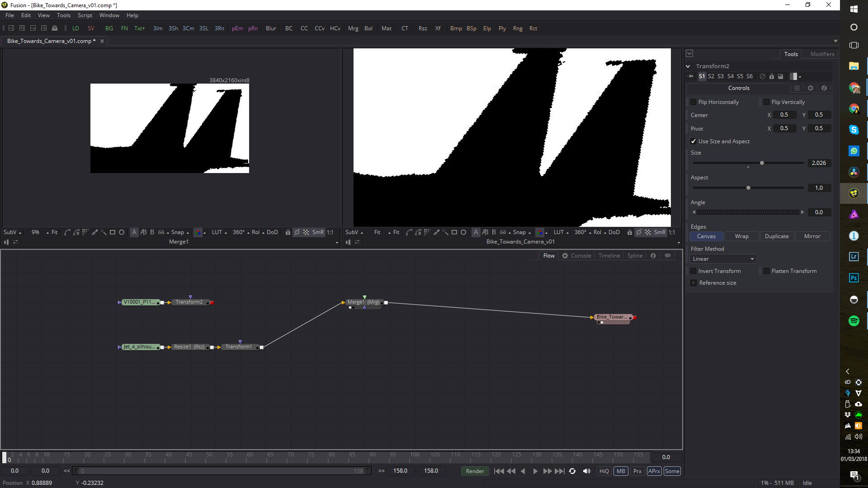
Task: Toggle APrx auto proxy mode
Action: tap(654, 471)
